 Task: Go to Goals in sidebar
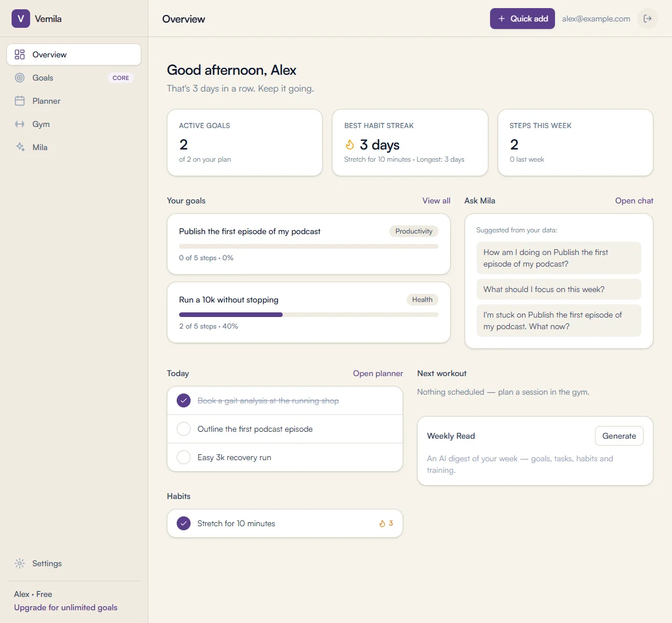click(74, 78)
